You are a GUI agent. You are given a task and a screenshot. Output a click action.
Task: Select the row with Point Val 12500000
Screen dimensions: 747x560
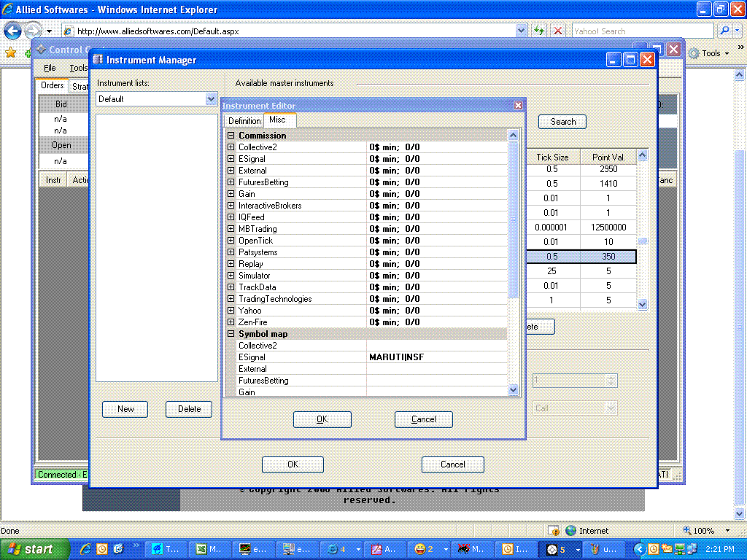[x=581, y=227]
